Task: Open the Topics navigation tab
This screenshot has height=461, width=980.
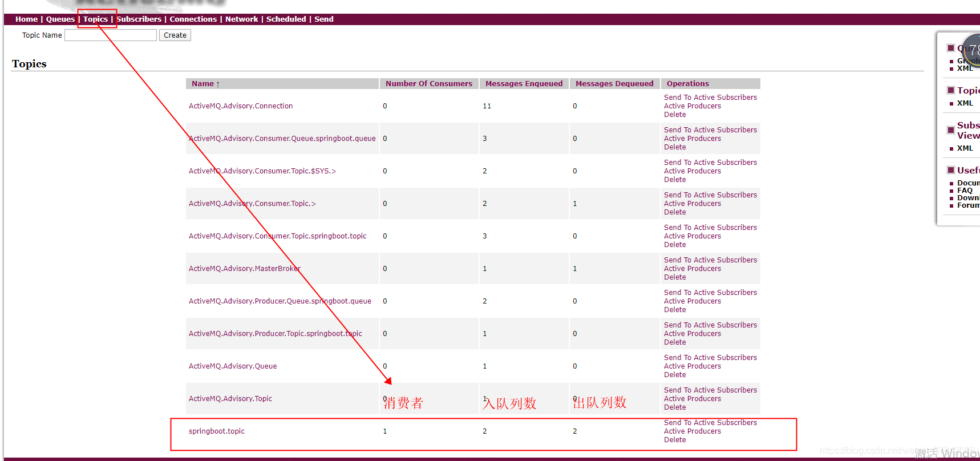Action: pyautogui.click(x=95, y=19)
